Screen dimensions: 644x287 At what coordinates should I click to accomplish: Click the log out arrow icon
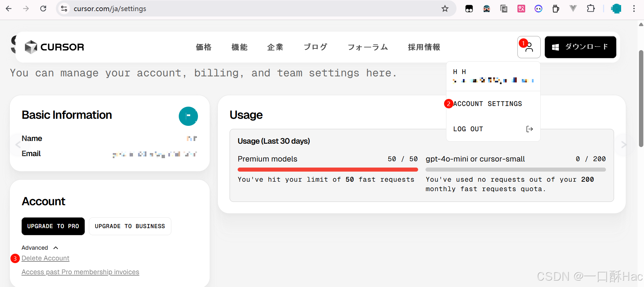tap(530, 129)
